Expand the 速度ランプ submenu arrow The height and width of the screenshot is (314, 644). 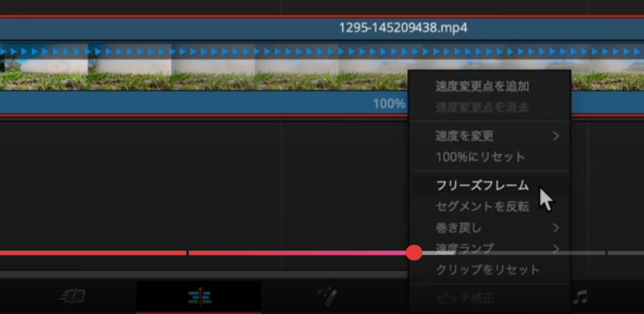[x=556, y=248]
